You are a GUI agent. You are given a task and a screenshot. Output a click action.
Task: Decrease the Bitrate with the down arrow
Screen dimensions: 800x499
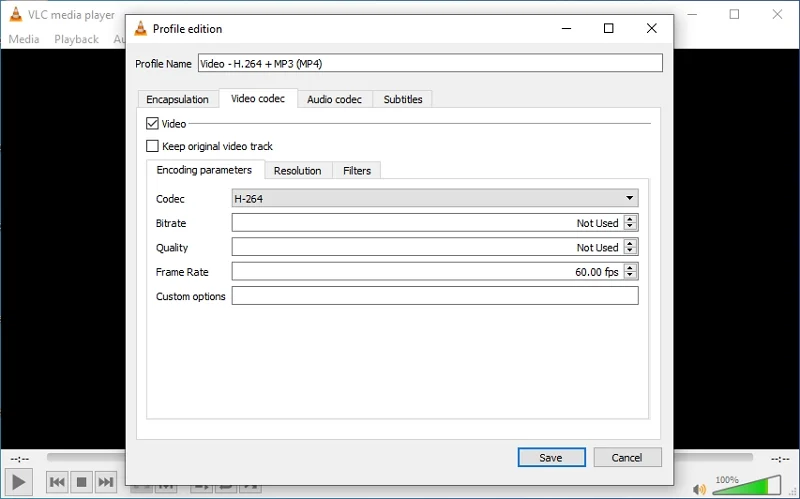[631, 227]
